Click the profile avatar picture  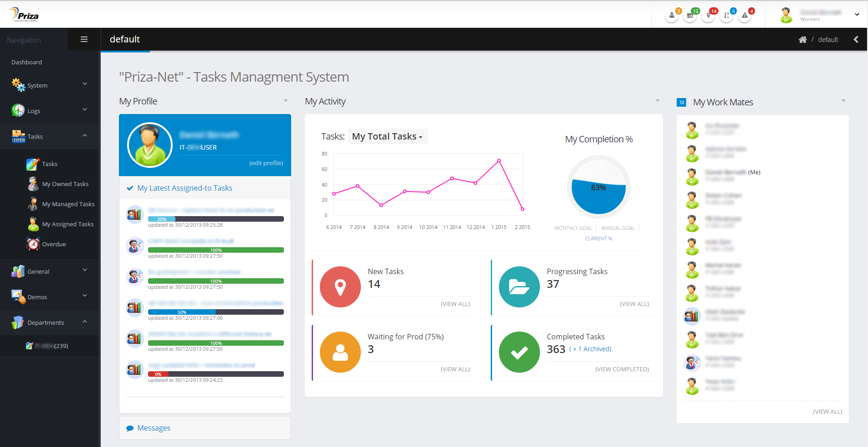(x=150, y=145)
